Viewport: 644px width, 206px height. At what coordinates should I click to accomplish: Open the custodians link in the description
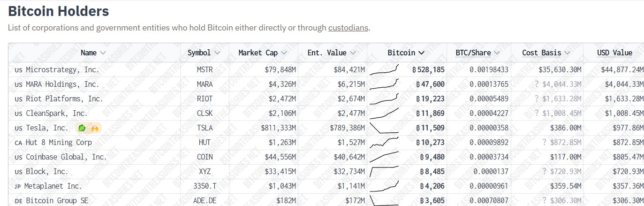coord(348,28)
